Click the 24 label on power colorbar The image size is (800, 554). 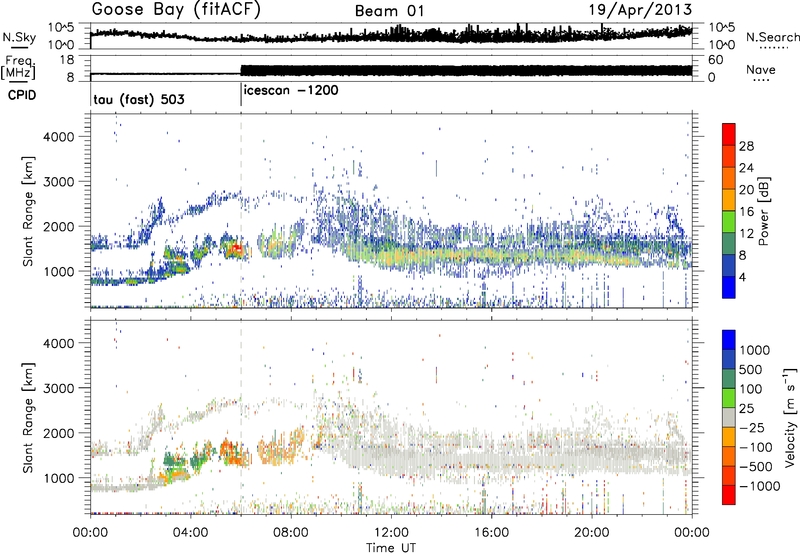[x=746, y=168]
